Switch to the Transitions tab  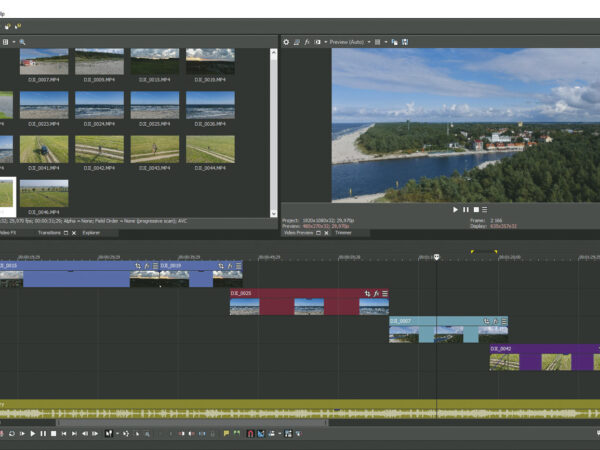[50, 232]
